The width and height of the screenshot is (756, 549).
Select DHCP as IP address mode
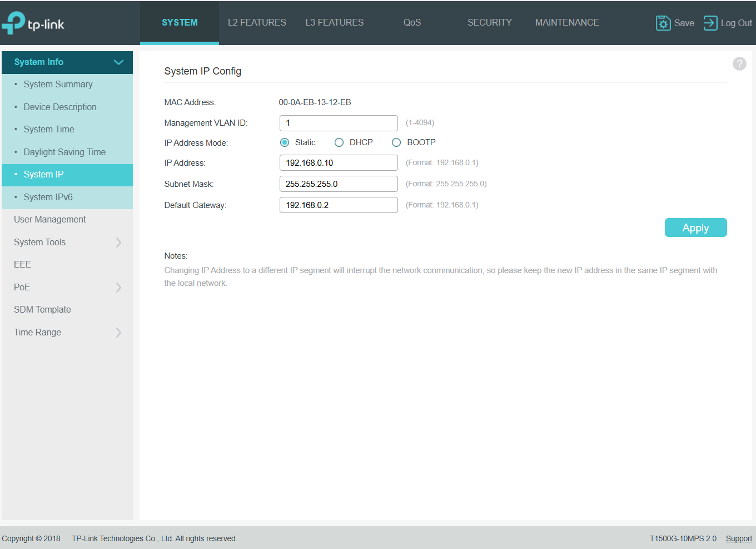(x=339, y=142)
